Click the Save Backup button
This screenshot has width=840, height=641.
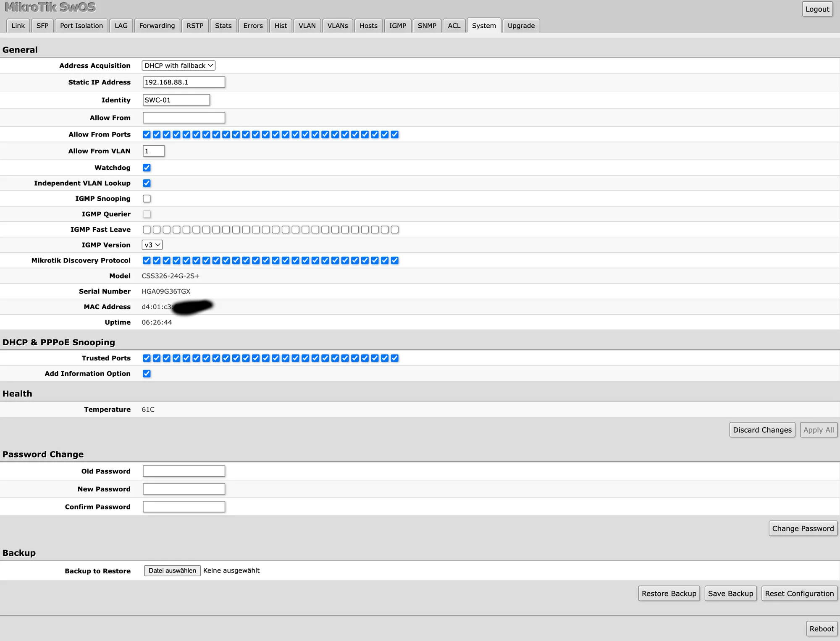[x=730, y=593]
